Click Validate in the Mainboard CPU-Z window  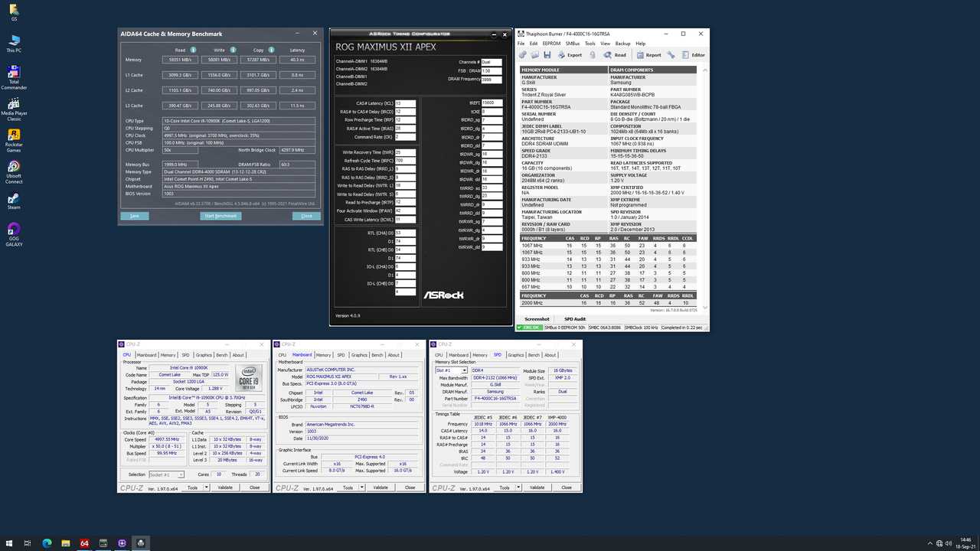(x=381, y=487)
